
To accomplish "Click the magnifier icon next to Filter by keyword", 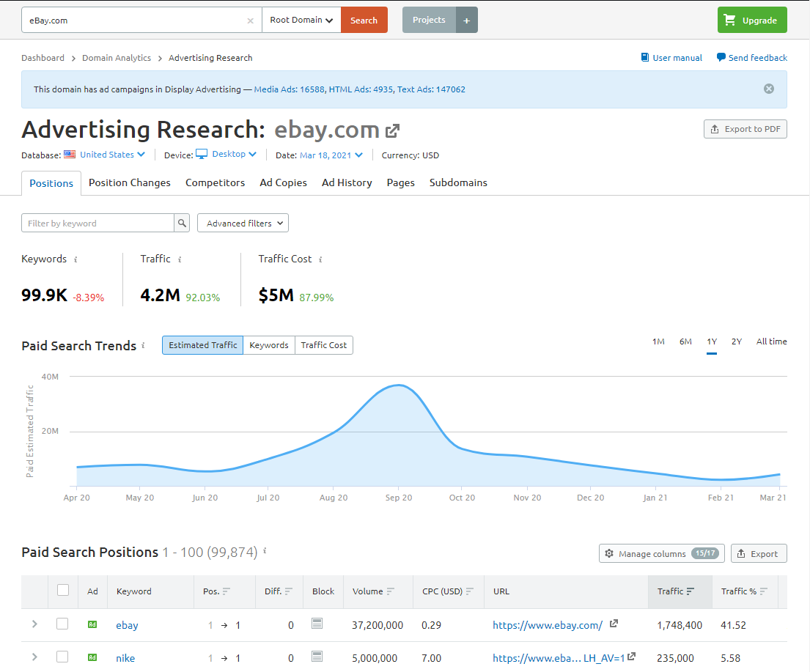I will (182, 223).
